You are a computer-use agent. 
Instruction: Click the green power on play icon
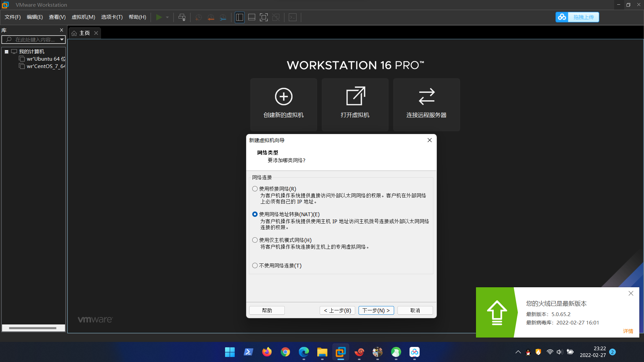coord(159,17)
